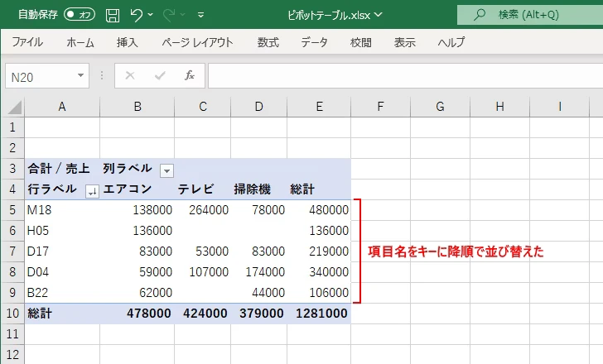
Task: Click the Select All corner triangle
Action: pos(14,107)
